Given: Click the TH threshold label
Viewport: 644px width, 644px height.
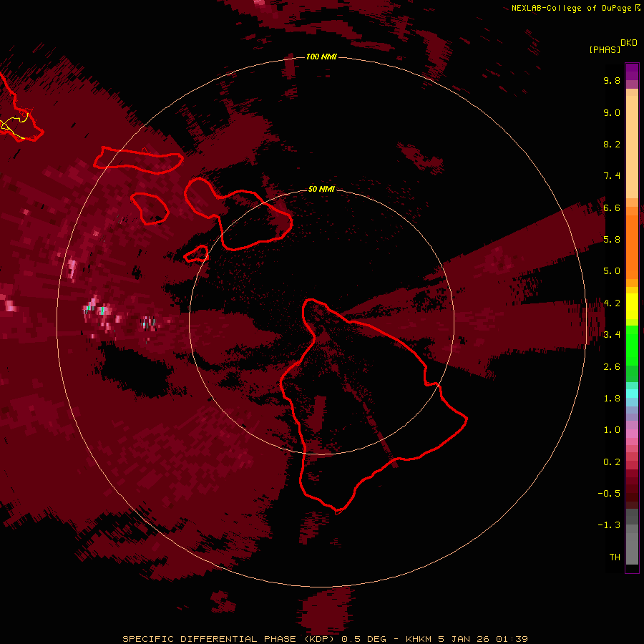Looking at the screenshot, I should pyautogui.click(x=615, y=557).
